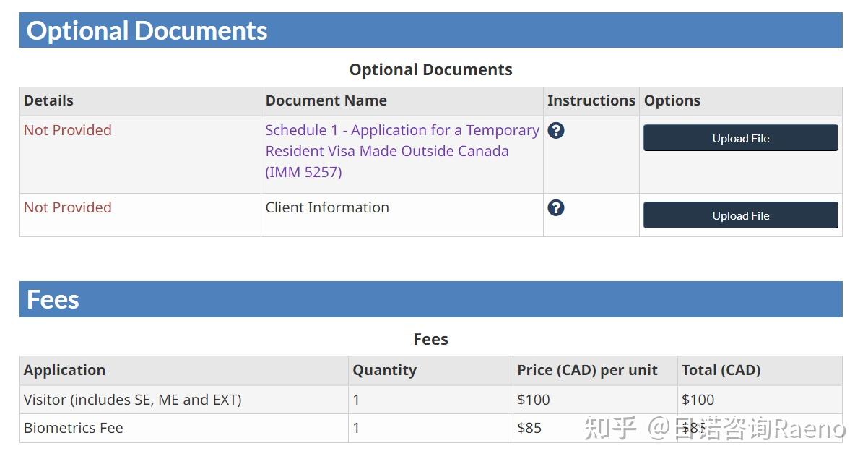Click the Quantity column header
This screenshot has width=868, height=464.
[384, 371]
